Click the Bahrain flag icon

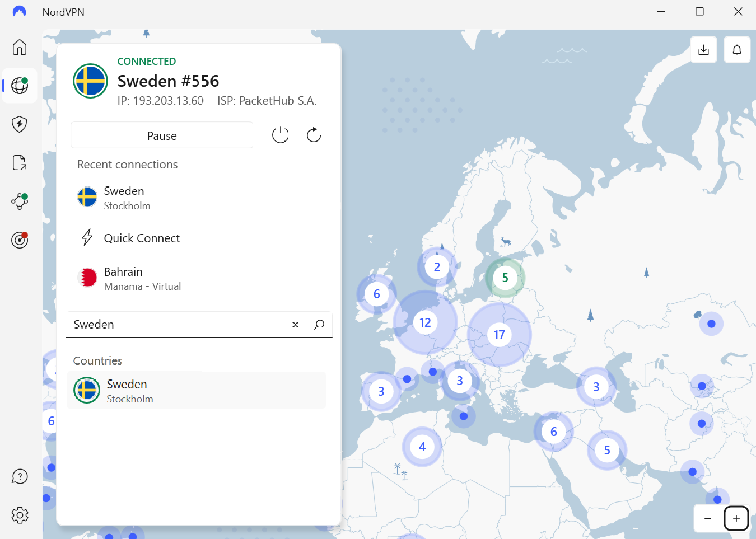(x=87, y=277)
